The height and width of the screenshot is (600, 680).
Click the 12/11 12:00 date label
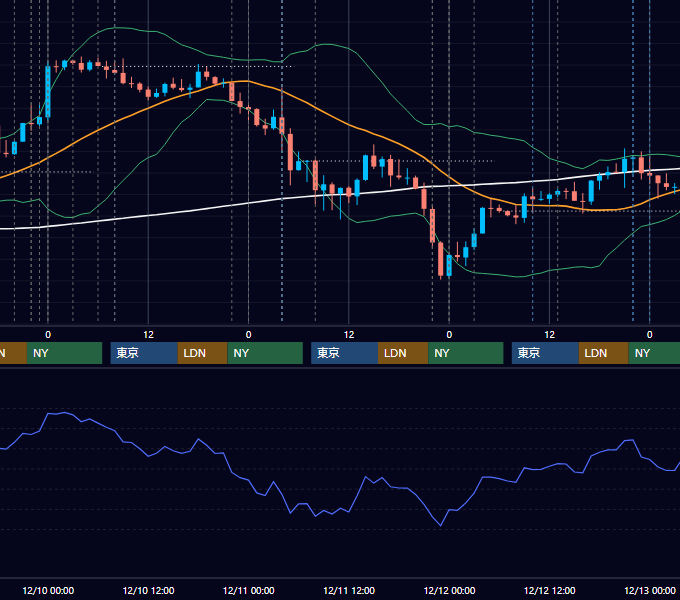[349, 590]
